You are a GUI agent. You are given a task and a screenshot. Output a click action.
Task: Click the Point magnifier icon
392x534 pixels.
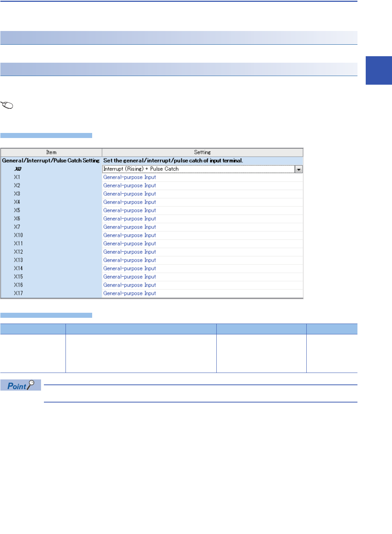click(x=31, y=385)
